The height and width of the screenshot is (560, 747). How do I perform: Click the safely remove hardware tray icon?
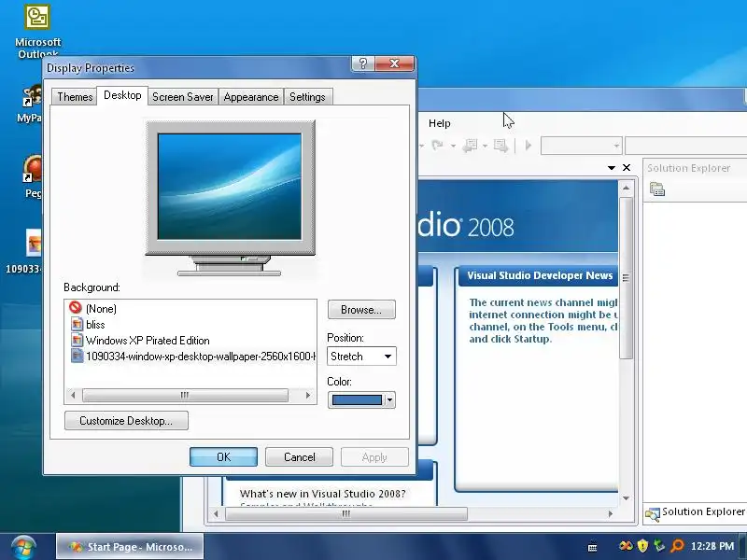659,546
